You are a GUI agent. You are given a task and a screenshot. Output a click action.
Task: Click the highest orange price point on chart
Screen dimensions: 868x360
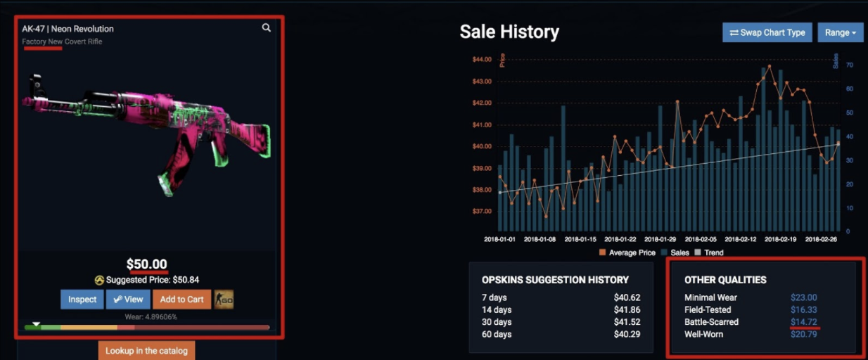pyautogui.click(x=770, y=66)
